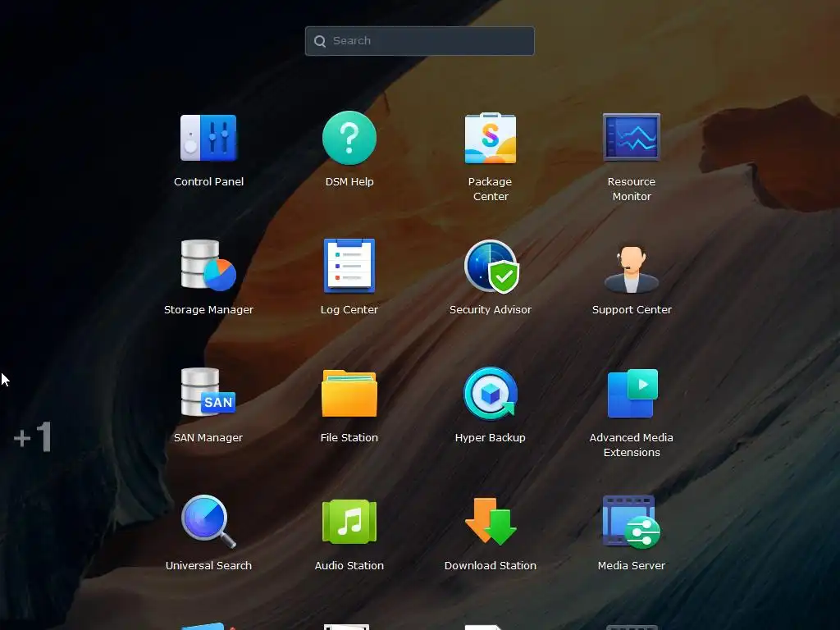Launch SAN Manager
The width and height of the screenshot is (840, 630).
[208, 393]
